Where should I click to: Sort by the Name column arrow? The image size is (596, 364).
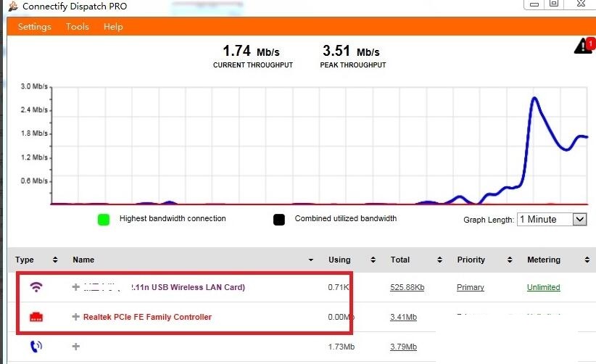(x=311, y=260)
